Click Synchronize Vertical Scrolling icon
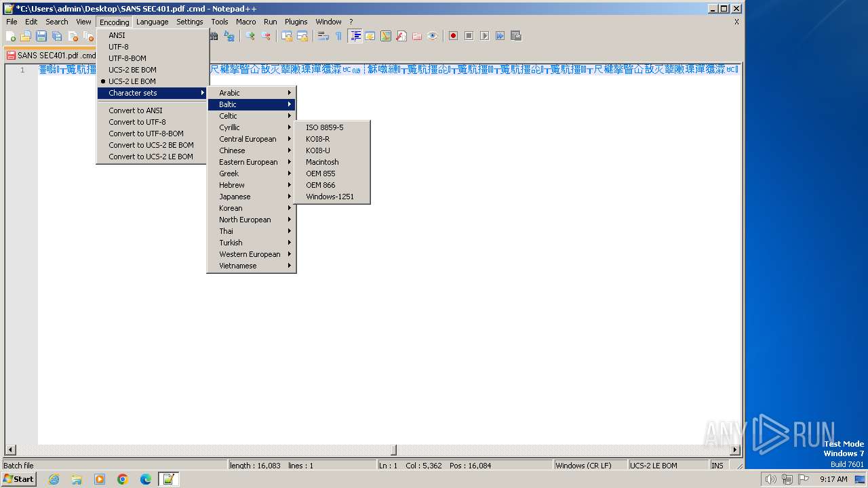Image resolution: width=868 pixels, height=488 pixels. [287, 36]
